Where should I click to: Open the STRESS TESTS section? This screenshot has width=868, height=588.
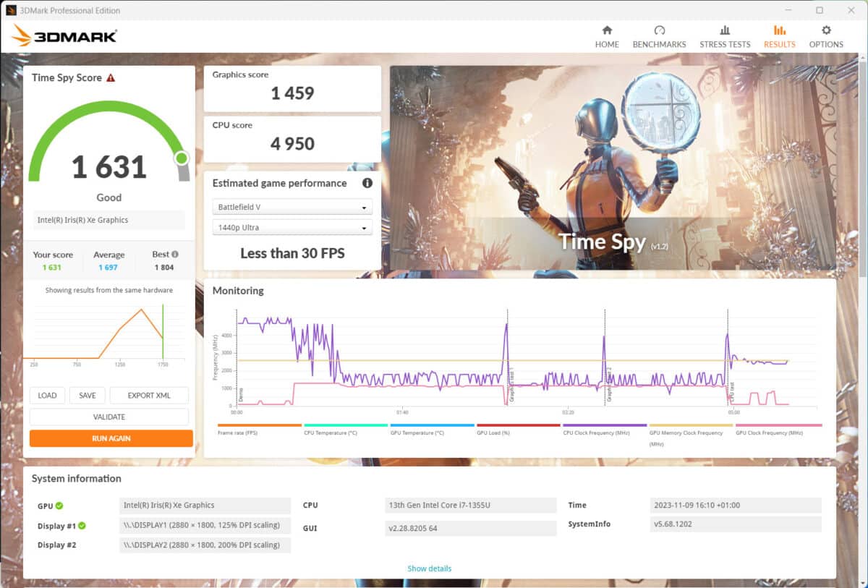(725, 37)
